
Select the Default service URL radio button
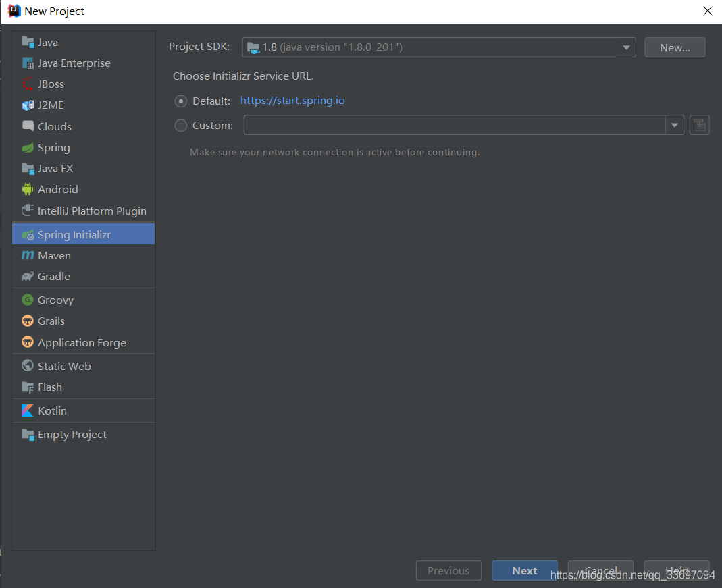click(x=180, y=101)
